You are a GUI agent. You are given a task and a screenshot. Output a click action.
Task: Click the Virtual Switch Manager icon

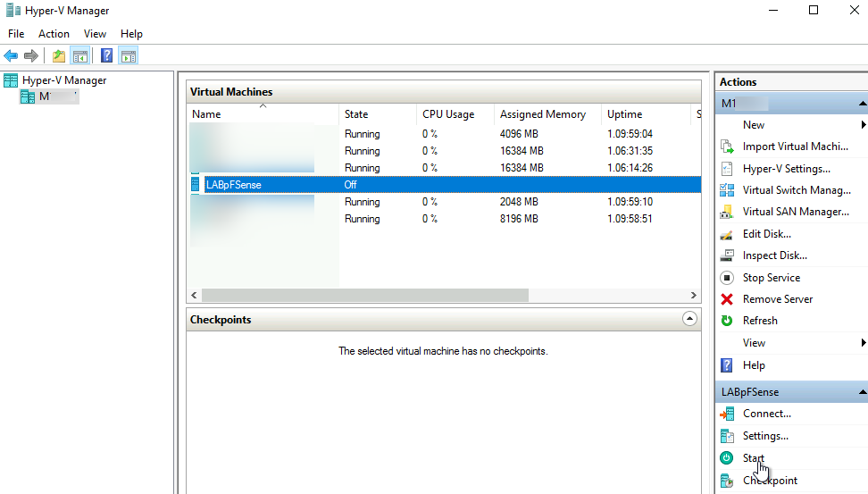[727, 190]
